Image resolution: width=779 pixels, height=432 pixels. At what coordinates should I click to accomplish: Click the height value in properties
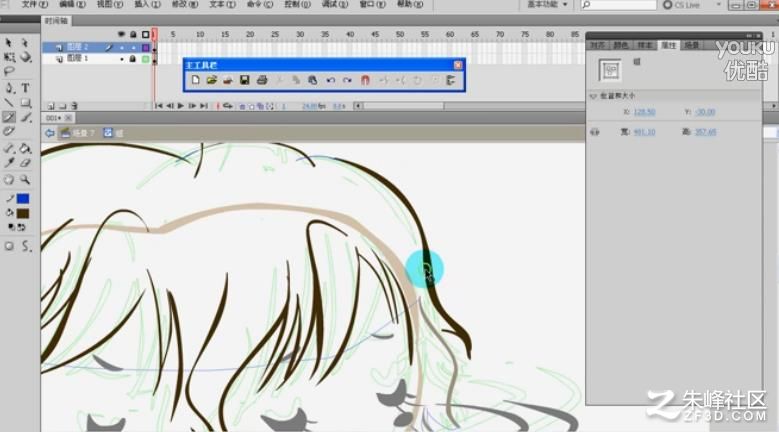705,132
